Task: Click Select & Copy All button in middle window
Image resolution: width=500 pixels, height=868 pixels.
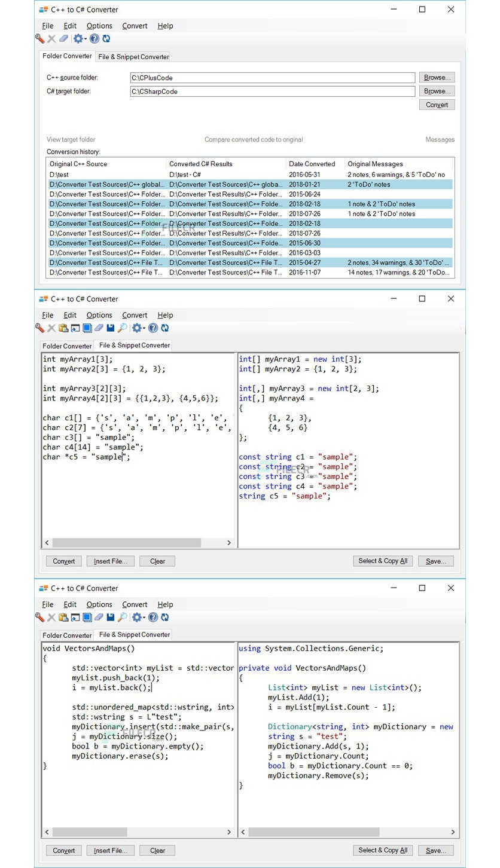Action: click(383, 561)
